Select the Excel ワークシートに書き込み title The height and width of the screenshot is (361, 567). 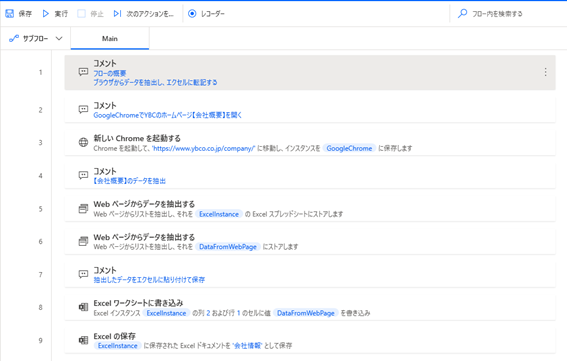138,303
